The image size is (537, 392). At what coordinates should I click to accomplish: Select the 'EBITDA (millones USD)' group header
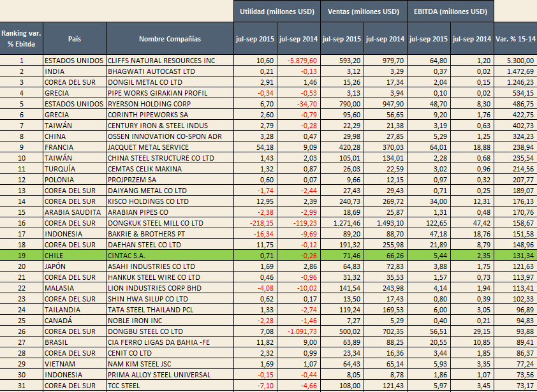[x=450, y=11]
